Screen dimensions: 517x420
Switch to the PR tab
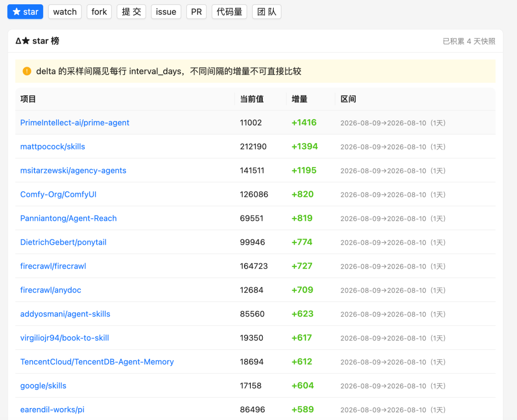(x=196, y=12)
